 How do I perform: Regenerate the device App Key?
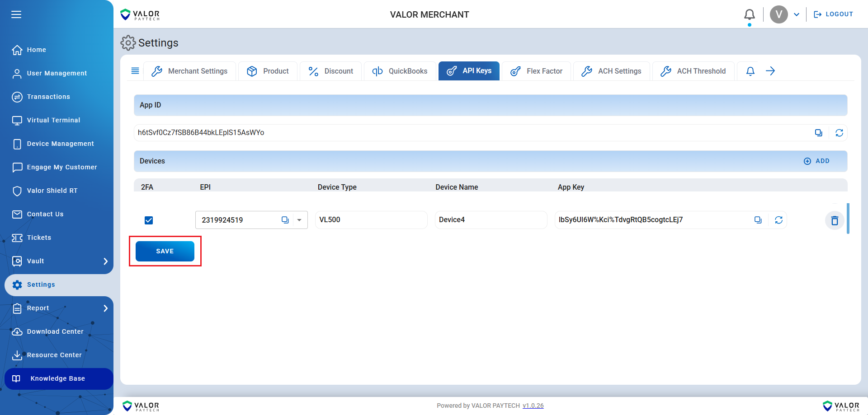(778, 220)
